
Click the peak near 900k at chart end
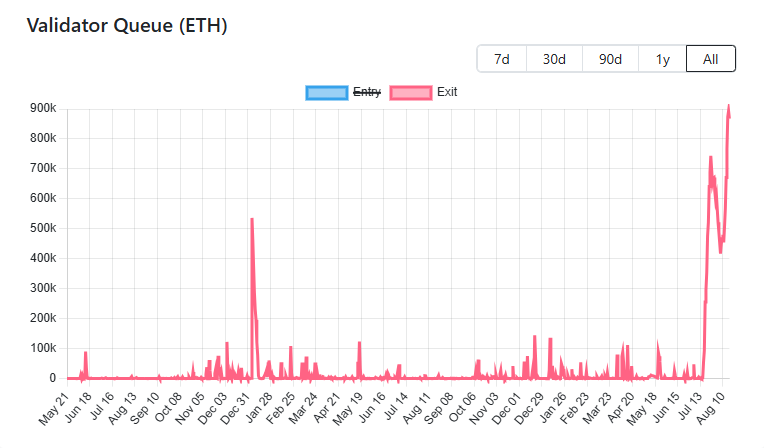click(x=729, y=106)
